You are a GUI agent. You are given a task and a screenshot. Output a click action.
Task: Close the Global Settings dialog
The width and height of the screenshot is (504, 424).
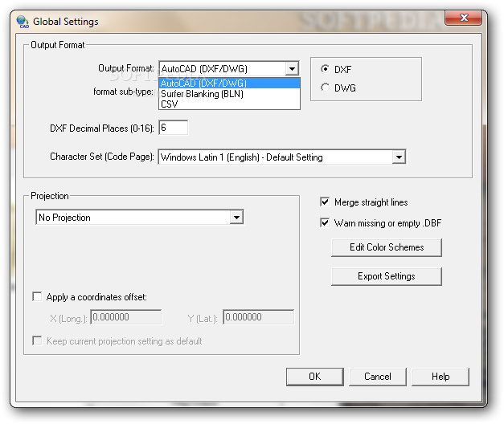point(463,18)
